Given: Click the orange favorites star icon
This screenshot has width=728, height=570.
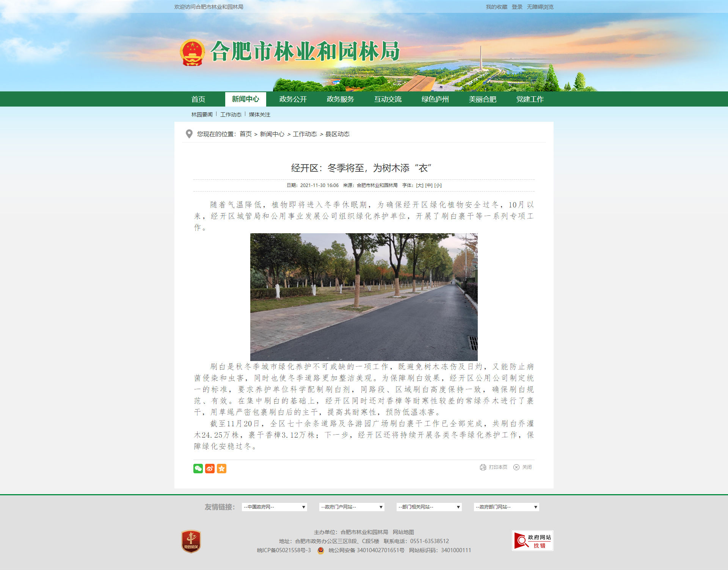Looking at the screenshot, I should click(x=221, y=468).
